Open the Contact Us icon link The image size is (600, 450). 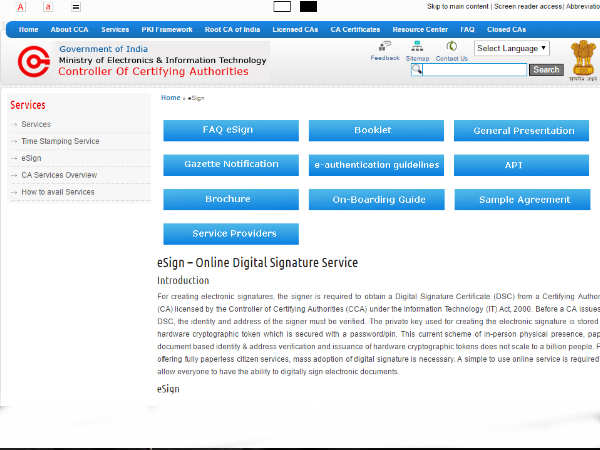click(x=452, y=51)
